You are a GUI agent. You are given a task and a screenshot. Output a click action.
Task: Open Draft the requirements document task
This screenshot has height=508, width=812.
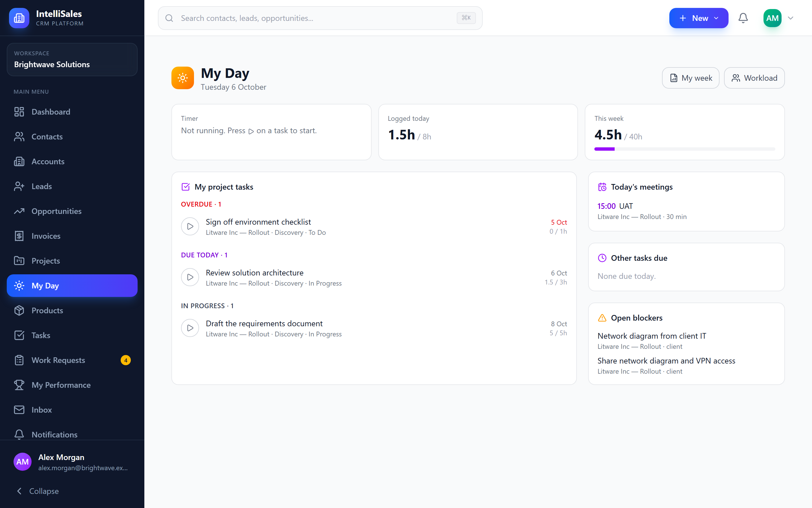point(264,323)
